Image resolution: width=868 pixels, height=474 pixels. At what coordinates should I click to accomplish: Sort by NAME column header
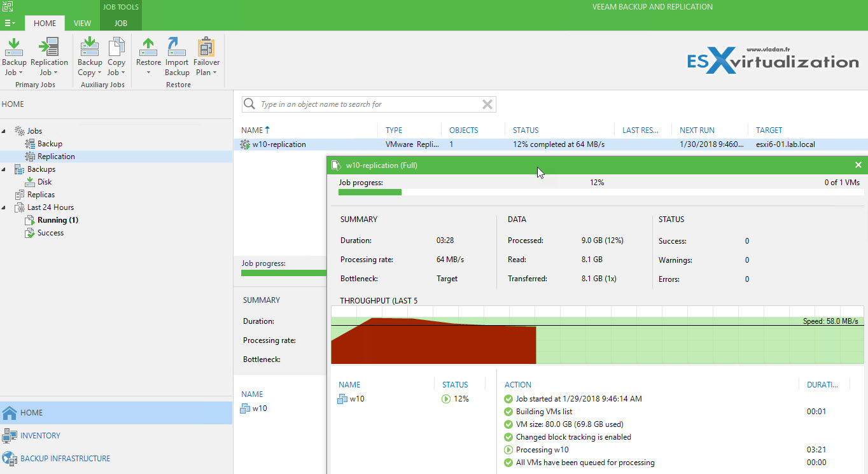click(x=252, y=130)
